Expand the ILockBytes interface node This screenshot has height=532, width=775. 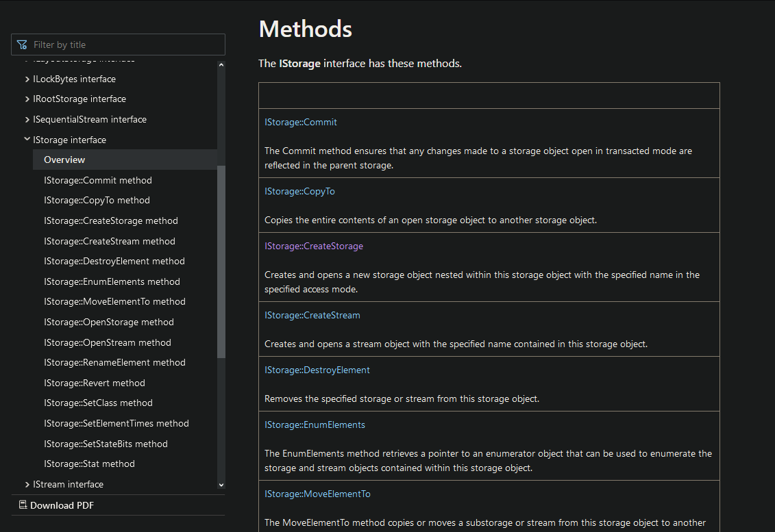tap(27, 79)
